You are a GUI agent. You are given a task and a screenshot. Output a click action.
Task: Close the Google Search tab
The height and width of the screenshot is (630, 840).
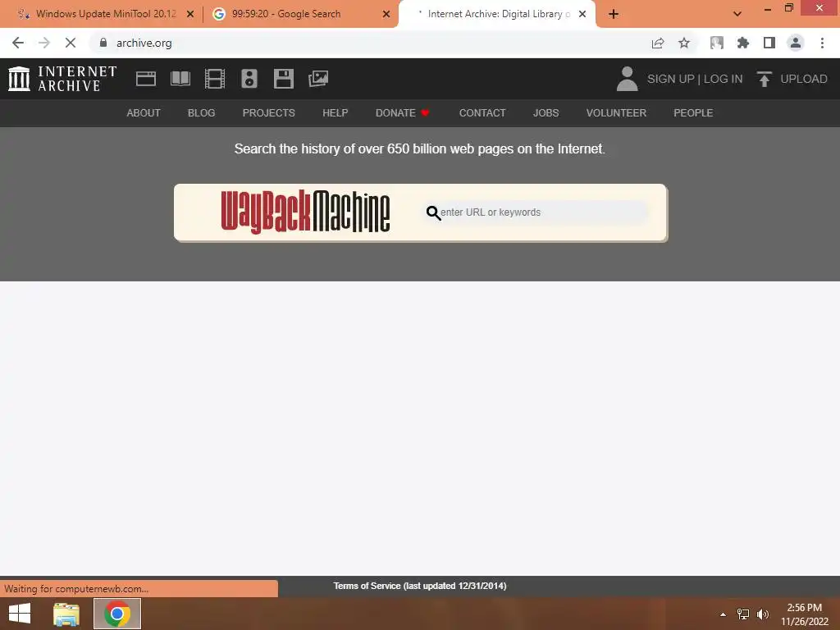tap(386, 14)
